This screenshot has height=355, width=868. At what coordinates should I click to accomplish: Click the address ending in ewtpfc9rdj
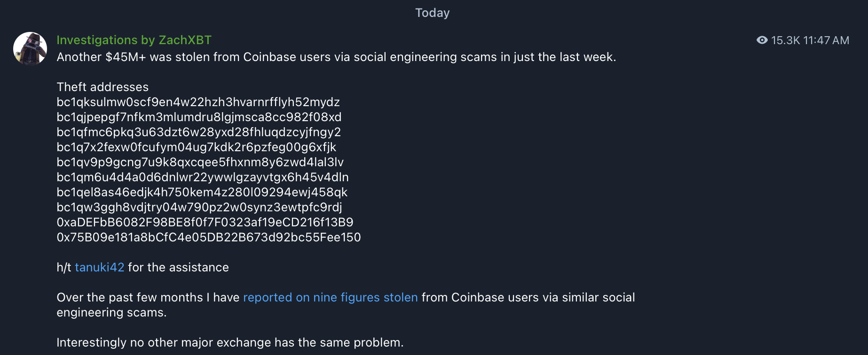pyautogui.click(x=199, y=207)
